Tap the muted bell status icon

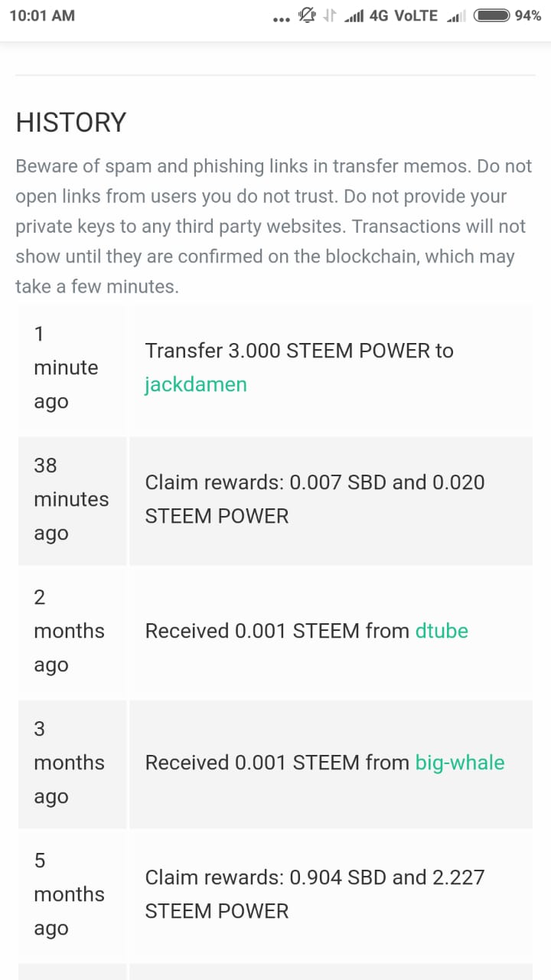308,15
